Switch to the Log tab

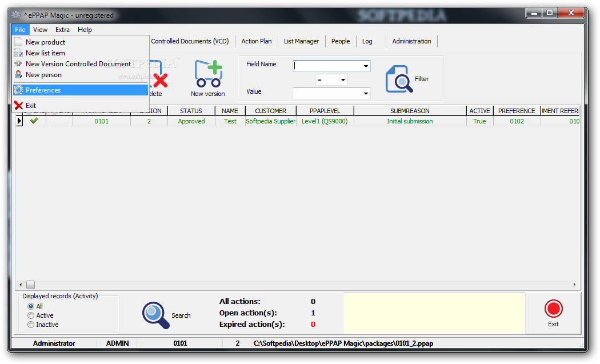point(367,41)
